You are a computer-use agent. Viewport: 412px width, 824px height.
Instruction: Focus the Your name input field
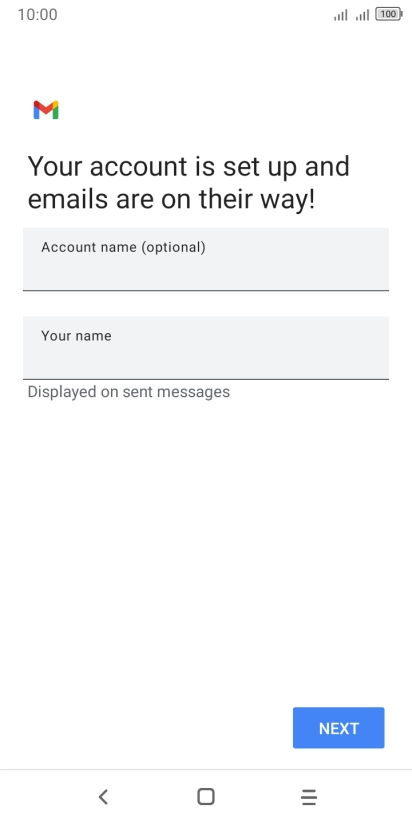coord(206,348)
